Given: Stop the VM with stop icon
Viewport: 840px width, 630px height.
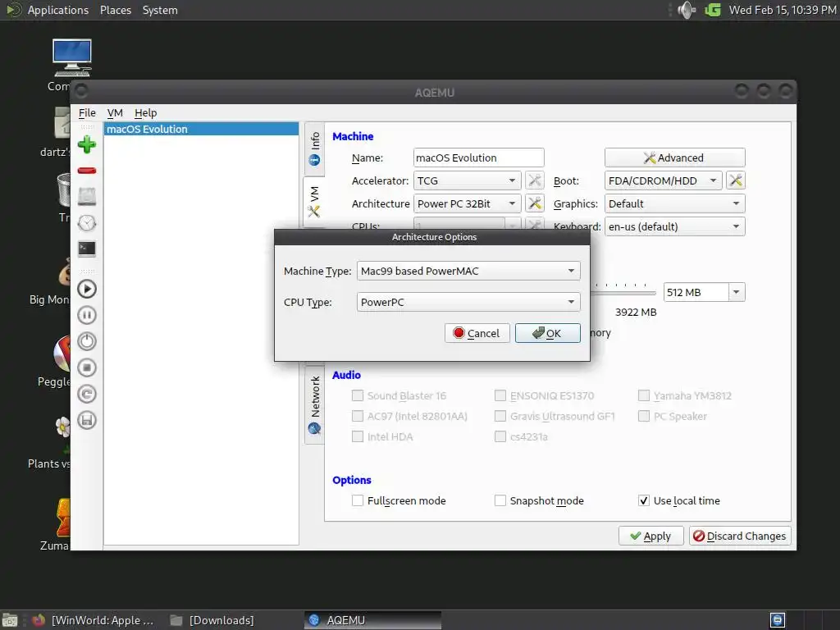Looking at the screenshot, I should (87, 367).
